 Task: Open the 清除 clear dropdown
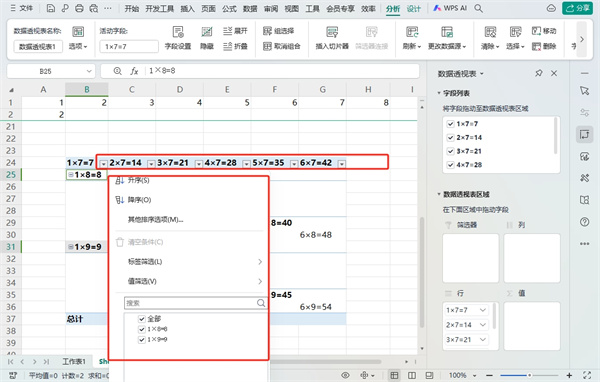click(490, 46)
